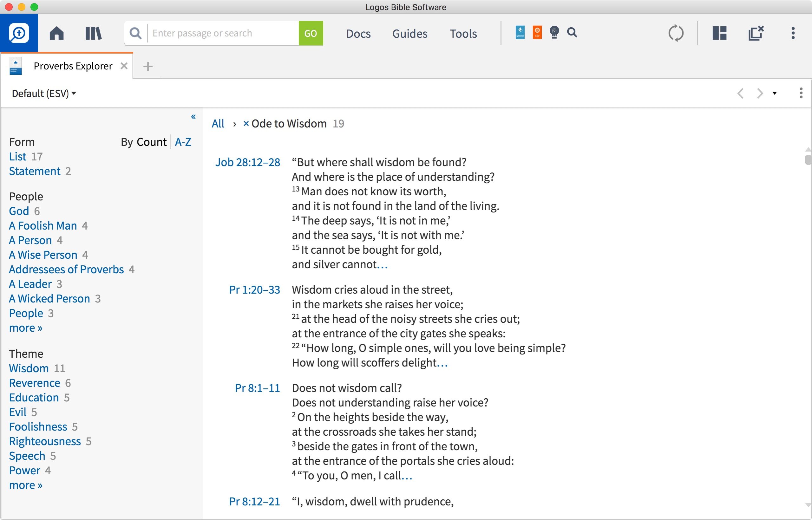Open the Logos search panel icon
Image resolution: width=812 pixels, height=520 pixels.
(19, 33)
